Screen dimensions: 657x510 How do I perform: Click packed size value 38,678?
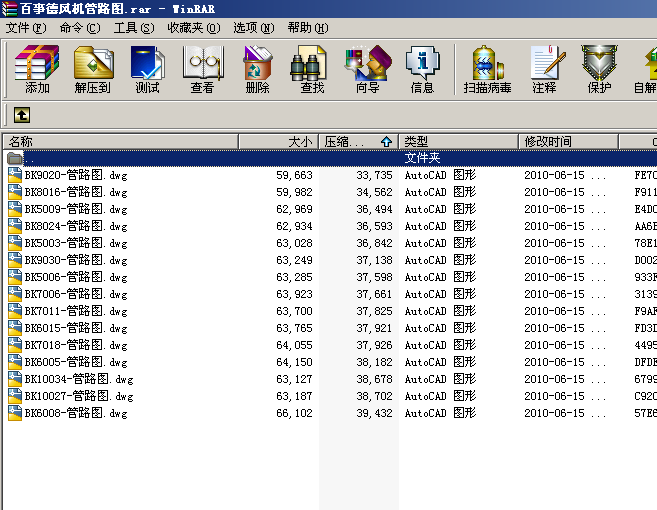click(x=374, y=379)
